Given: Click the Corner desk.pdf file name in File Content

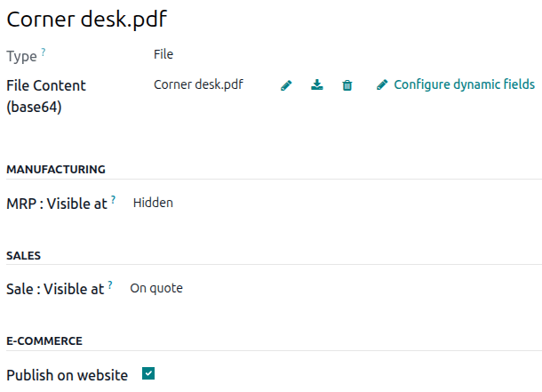Looking at the screenshot, I should click(198, 85).
